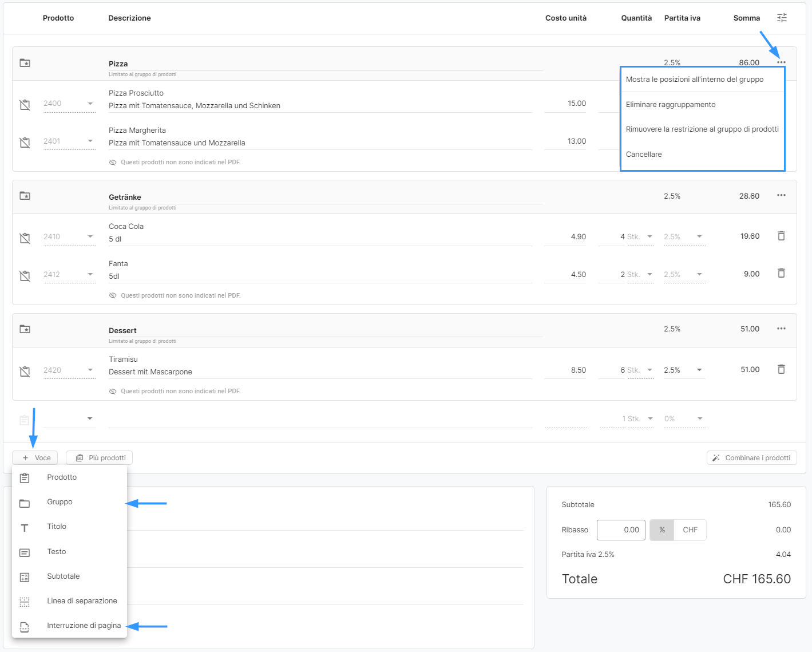812x652 pixels.
Task: Open the Getränke group three-dot menu
Action: 781,196
